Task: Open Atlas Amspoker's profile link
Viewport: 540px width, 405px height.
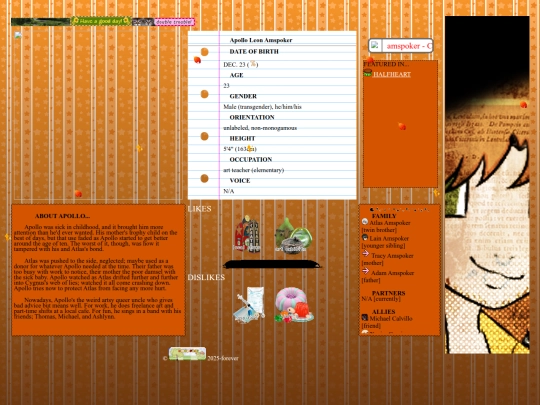Action: 390,223
